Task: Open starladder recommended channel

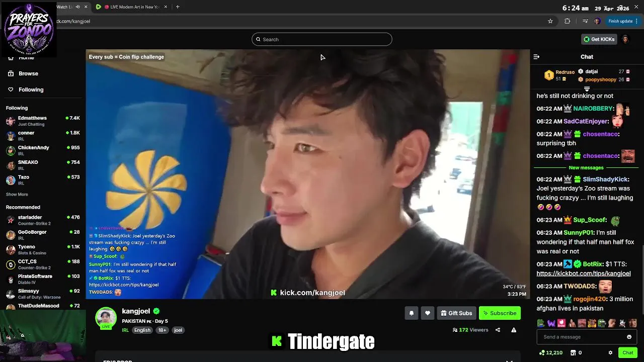Action: click(x=43, y=220)
